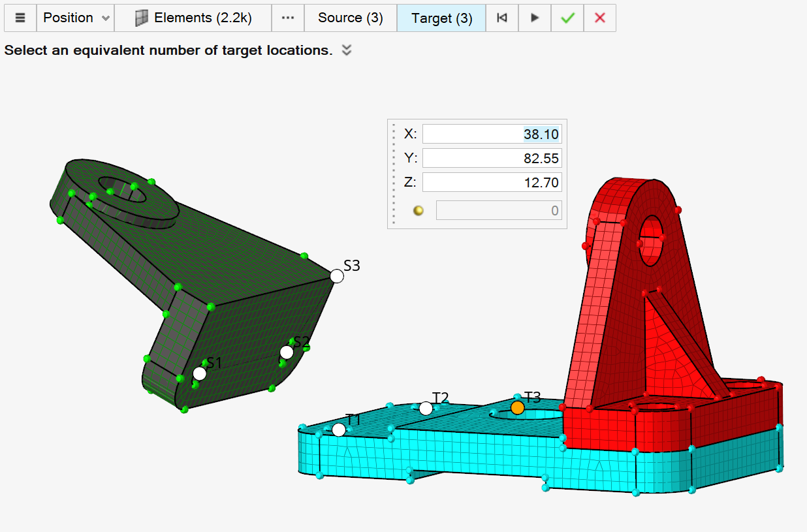Select source point S1 marker
807x532 pixels.
tap(200, 373)
